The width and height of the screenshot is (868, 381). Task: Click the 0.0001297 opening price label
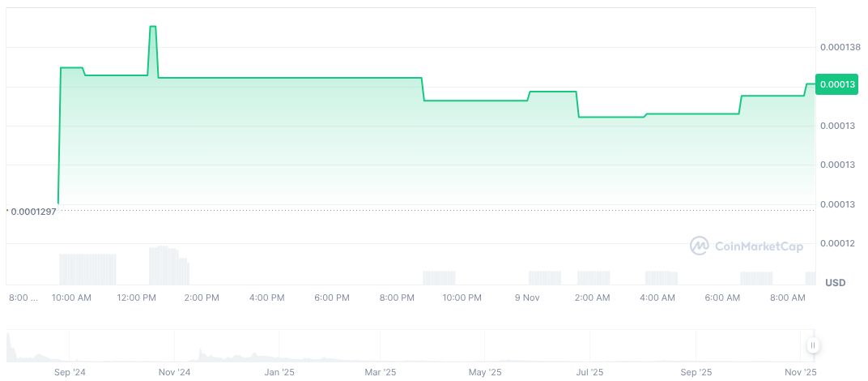click(x=33, y=211)
